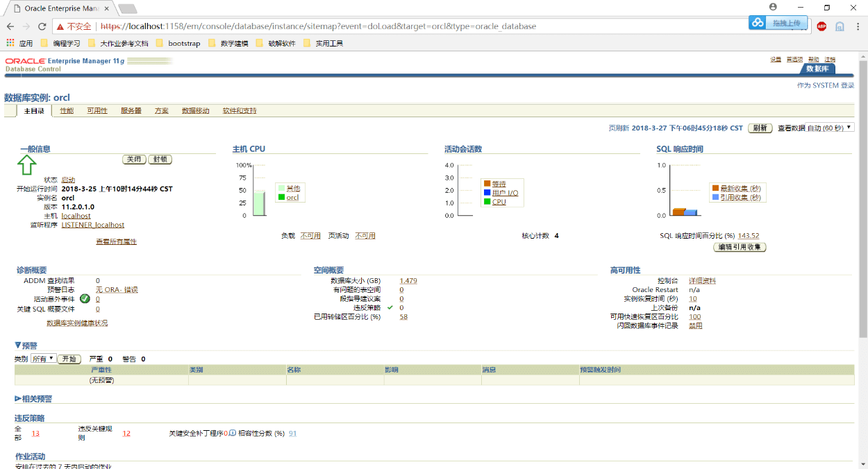Switch to the 方案 tab
The image size is (868, 469).
161,111
